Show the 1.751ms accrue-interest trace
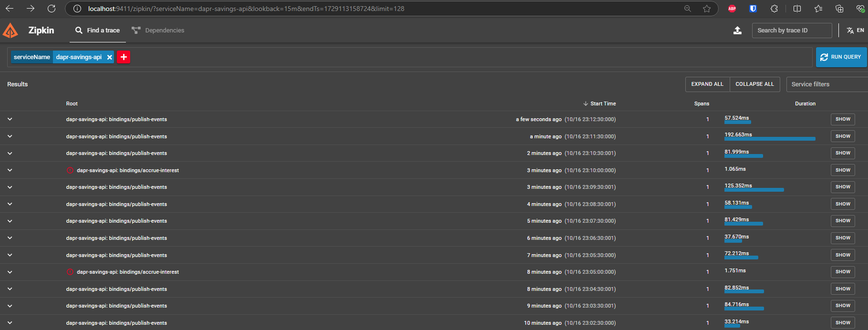Viewport: 868px width, 330px height. pos(843,272)
